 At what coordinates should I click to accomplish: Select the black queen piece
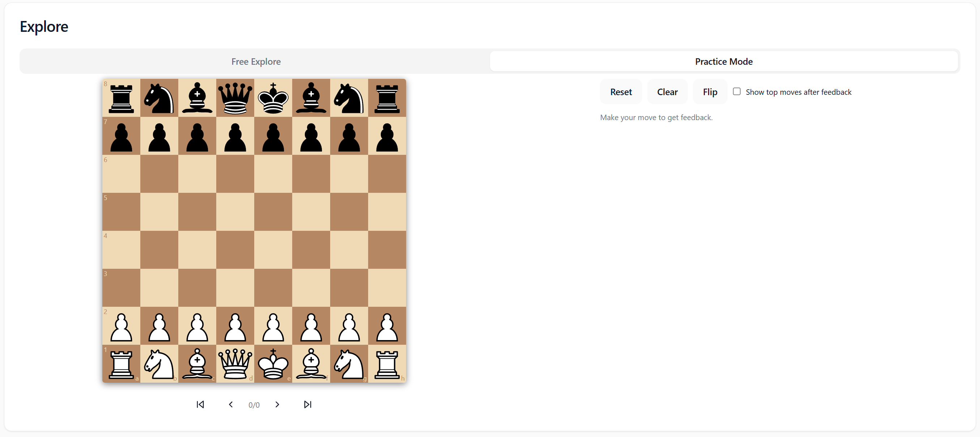235,98
